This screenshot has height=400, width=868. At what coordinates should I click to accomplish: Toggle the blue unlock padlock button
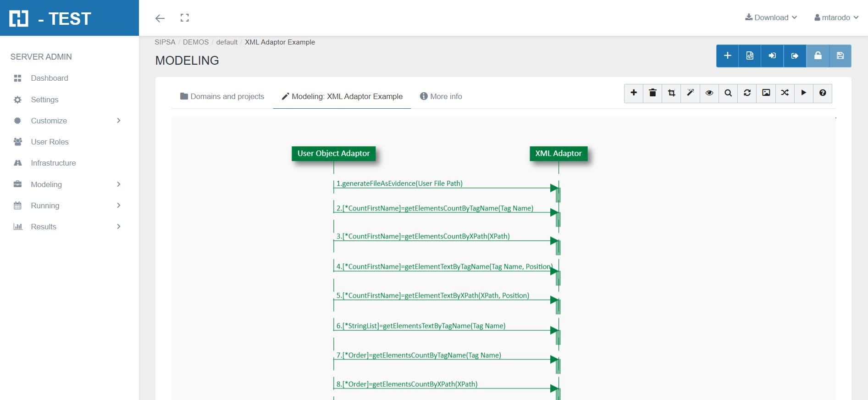pyautogui.click(x=818, y=56)
